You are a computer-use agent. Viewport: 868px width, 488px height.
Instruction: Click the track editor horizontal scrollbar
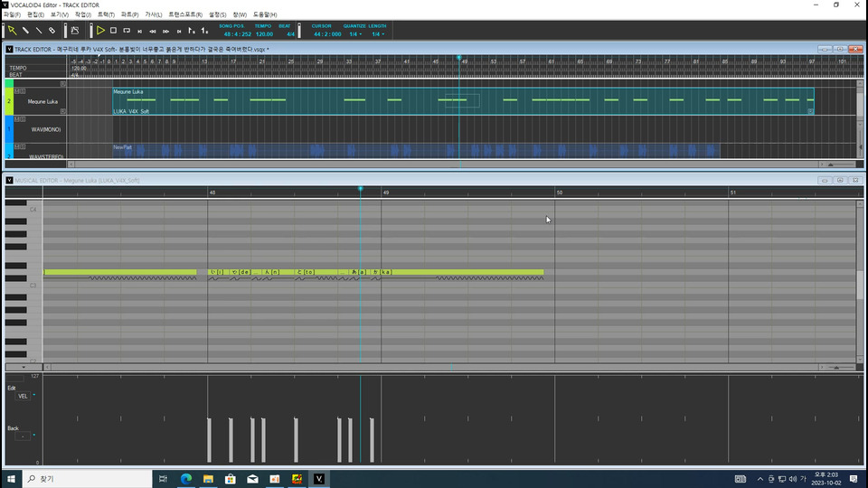click(446, 164)
